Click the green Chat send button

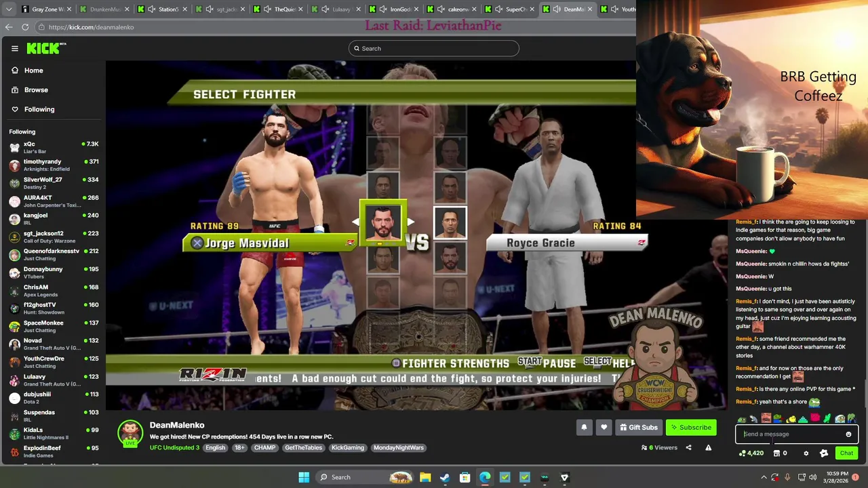[x=846, y=453]
